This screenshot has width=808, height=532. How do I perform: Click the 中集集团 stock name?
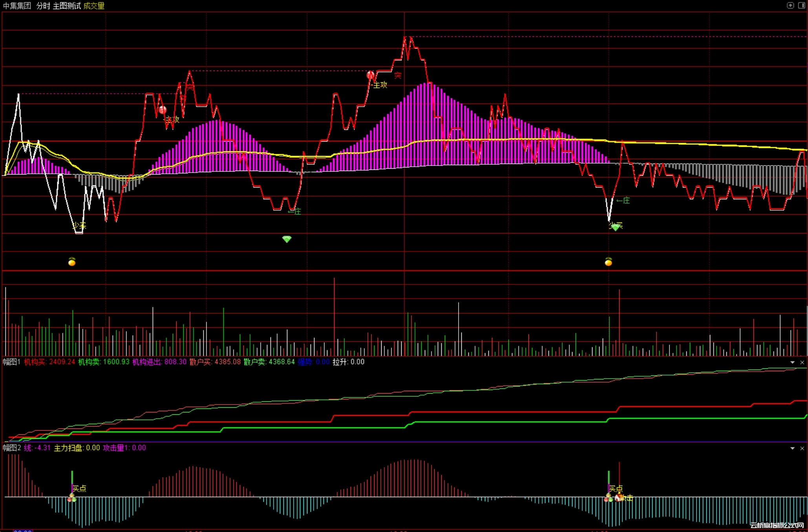17,6
